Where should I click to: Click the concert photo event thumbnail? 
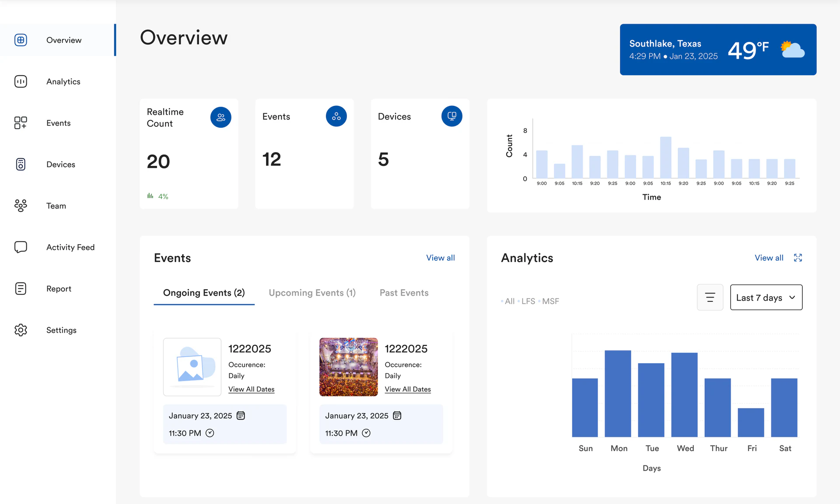[349, 367]
